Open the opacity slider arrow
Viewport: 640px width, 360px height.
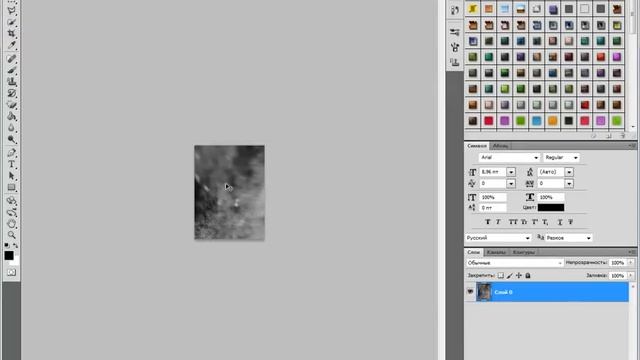point(631,263)
